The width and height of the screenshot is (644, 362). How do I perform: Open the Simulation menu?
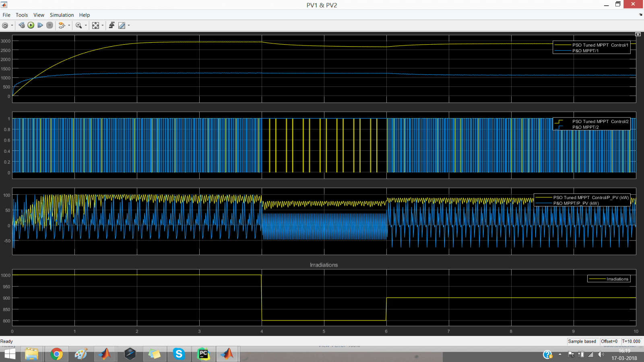coord(62,15)
